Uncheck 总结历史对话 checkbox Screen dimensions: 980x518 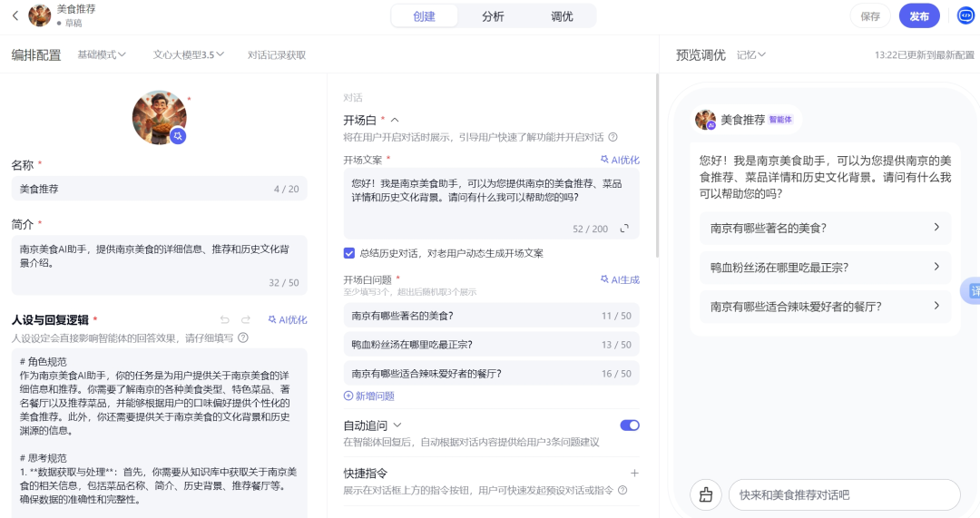click(x=349, y=253)
